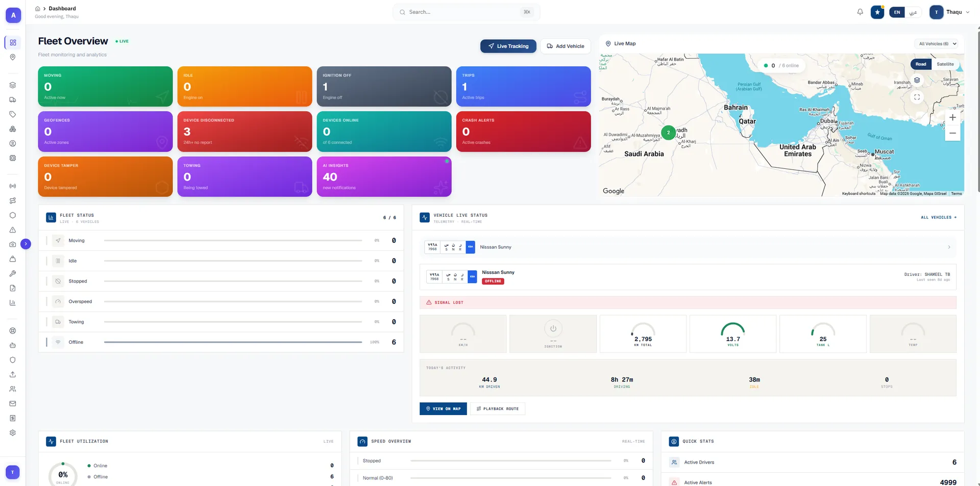Open the warning triangle alerts sidebar icon

coord(13,230)
